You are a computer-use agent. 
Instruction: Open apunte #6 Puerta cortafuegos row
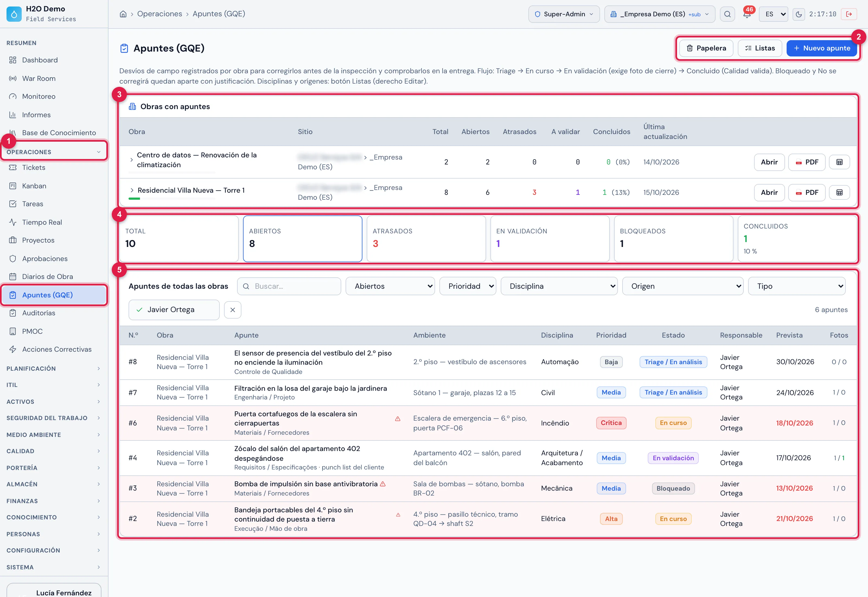[x=488, y=423]
